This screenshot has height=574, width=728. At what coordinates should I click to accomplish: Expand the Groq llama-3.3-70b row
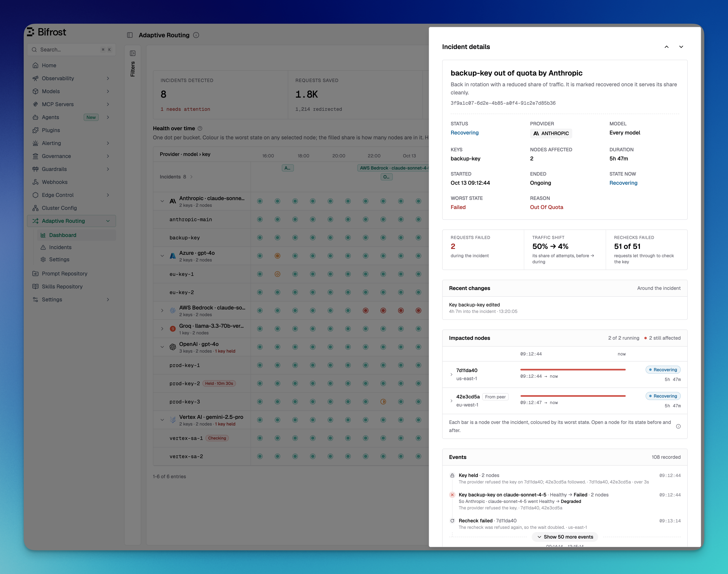162,329
